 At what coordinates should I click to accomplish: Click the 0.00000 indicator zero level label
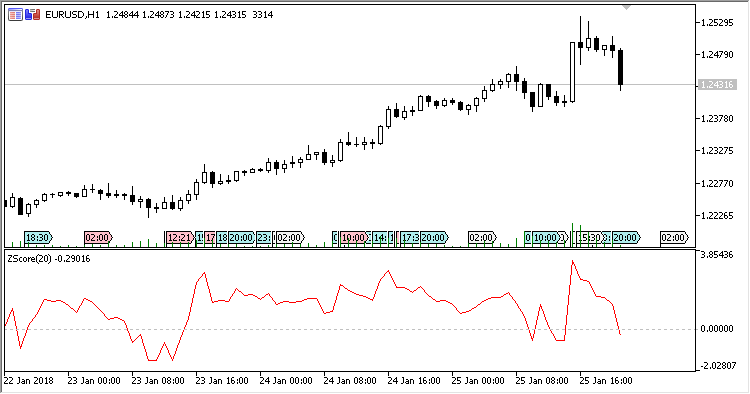click(x=717, y=329)
